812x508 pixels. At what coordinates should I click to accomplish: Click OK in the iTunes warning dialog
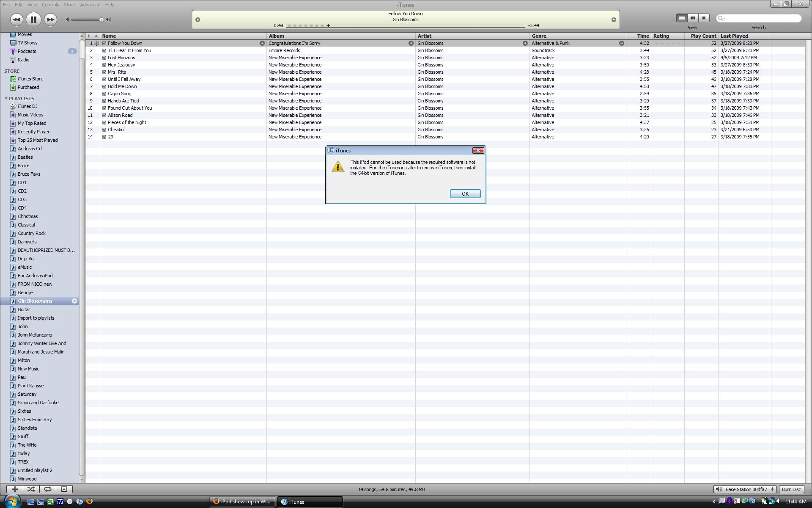coord(465,194)
